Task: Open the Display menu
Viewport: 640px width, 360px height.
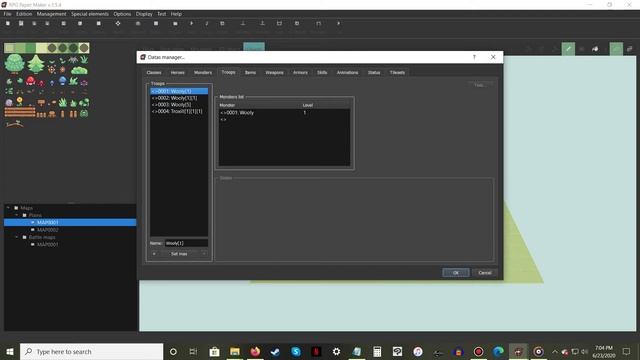Action: point(144,14)
